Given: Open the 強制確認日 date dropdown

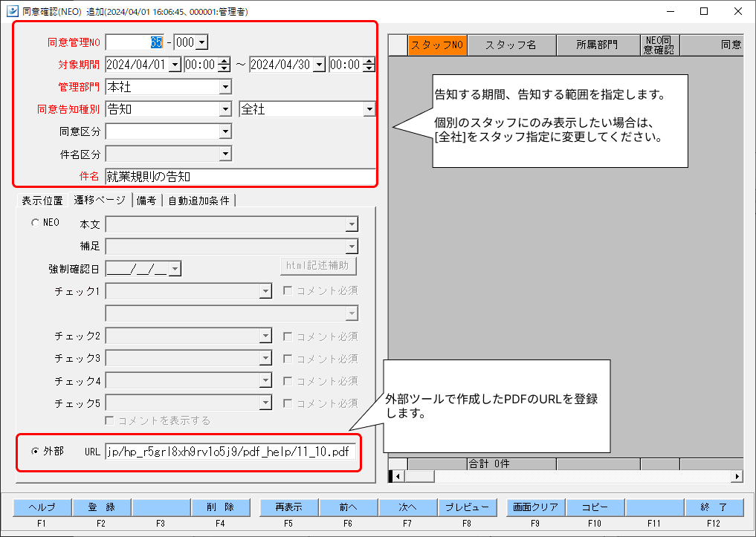Looking at the screenshot, I should tap(175, 269).
